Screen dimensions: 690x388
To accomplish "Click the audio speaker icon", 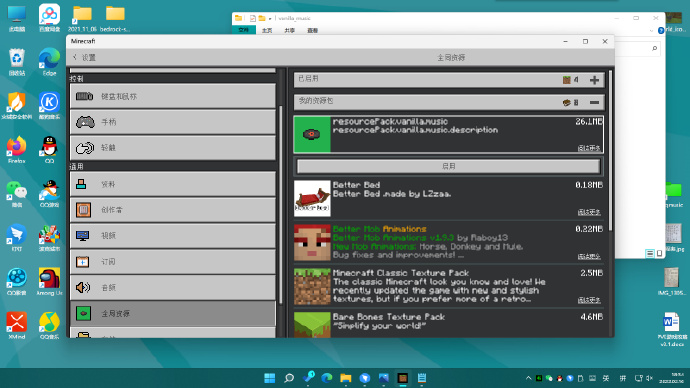I will (x=83, y=287).
